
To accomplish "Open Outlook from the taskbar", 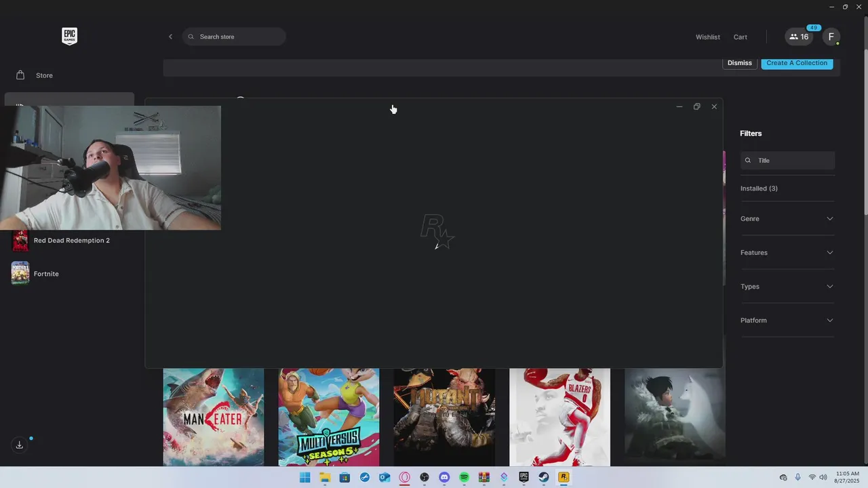I will pos(384,477).
